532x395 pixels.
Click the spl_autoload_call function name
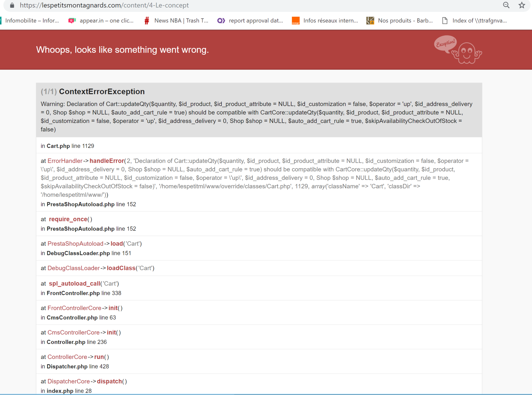coord(74,284)
